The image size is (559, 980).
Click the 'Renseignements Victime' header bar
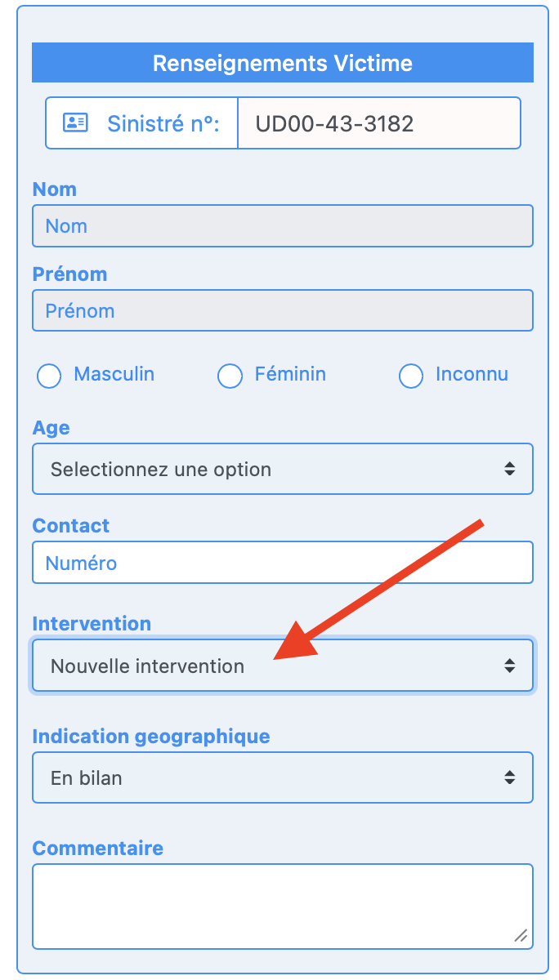282,63
